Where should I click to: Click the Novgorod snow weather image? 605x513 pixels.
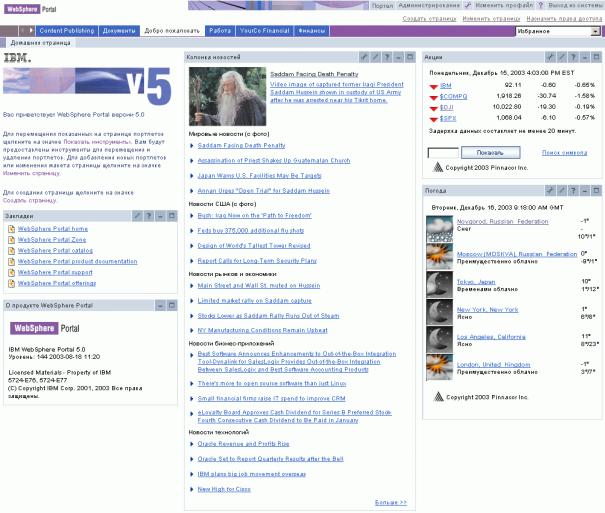point(439,228)
